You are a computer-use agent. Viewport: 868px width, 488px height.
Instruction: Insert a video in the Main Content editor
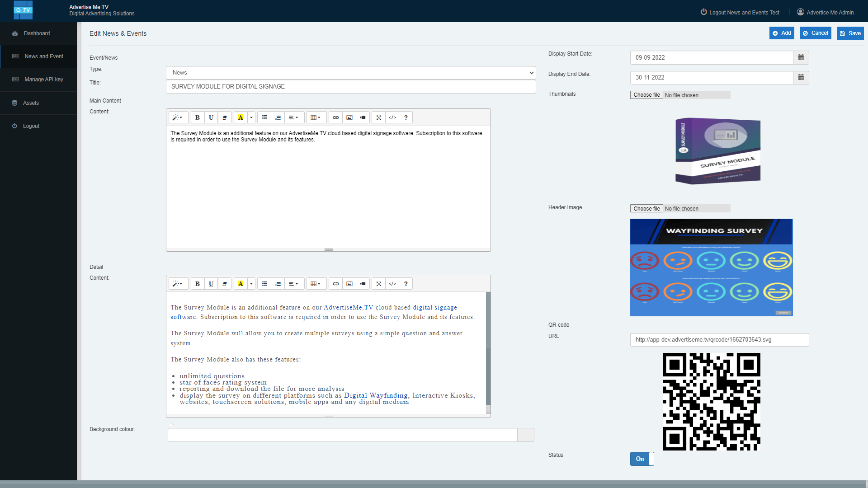click(x=363, y=117)
